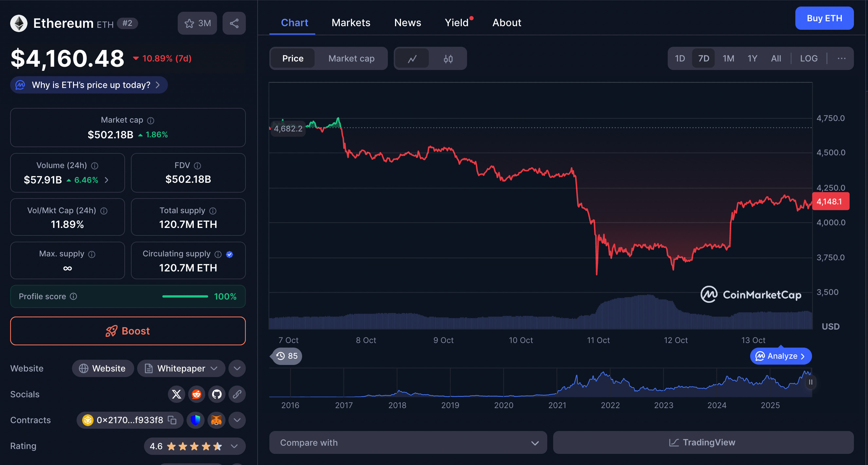868x465 pixels.
Task: Open Ethereum's GitHub repository
Action: pos(217,394)
